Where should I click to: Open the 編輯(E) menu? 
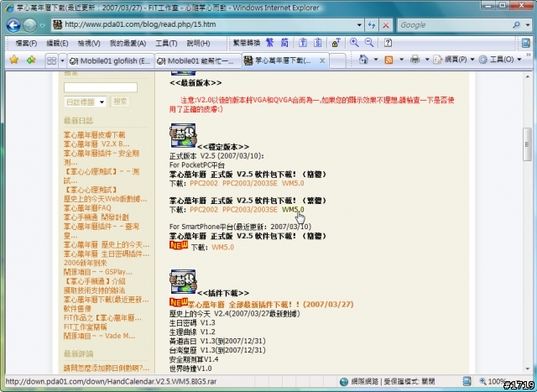point(57,43)
